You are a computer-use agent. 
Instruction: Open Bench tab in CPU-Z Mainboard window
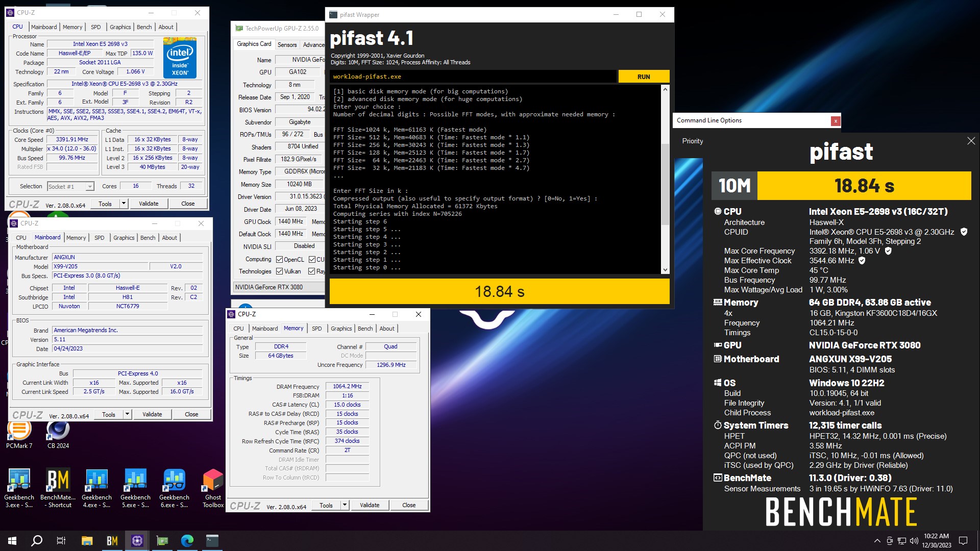pyautogui.click(x=148, y=238)
